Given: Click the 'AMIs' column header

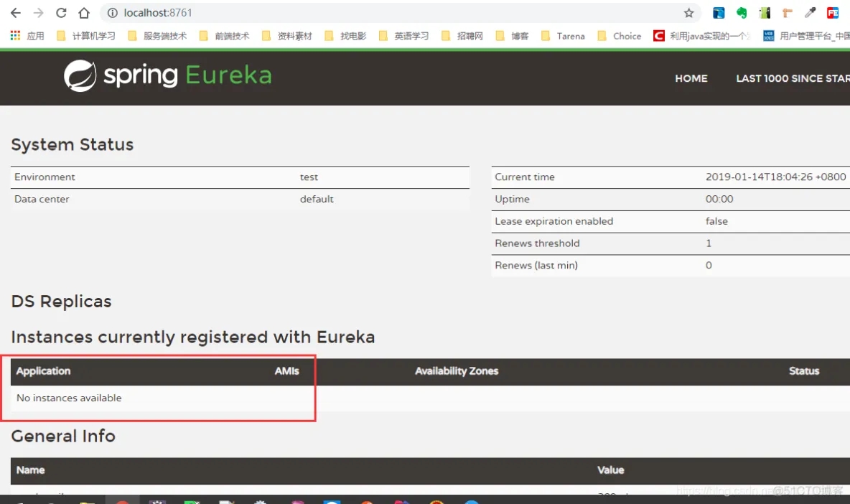Looking at the screenshot, I should click(286, 371).
